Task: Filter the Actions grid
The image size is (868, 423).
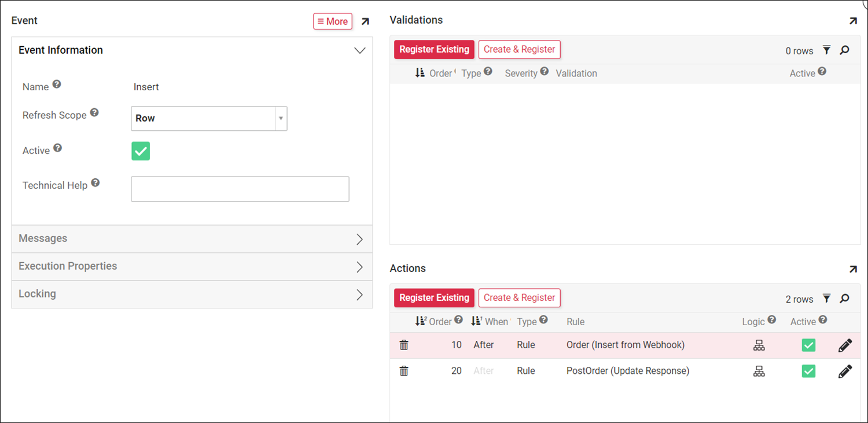Action: [826, 299]
